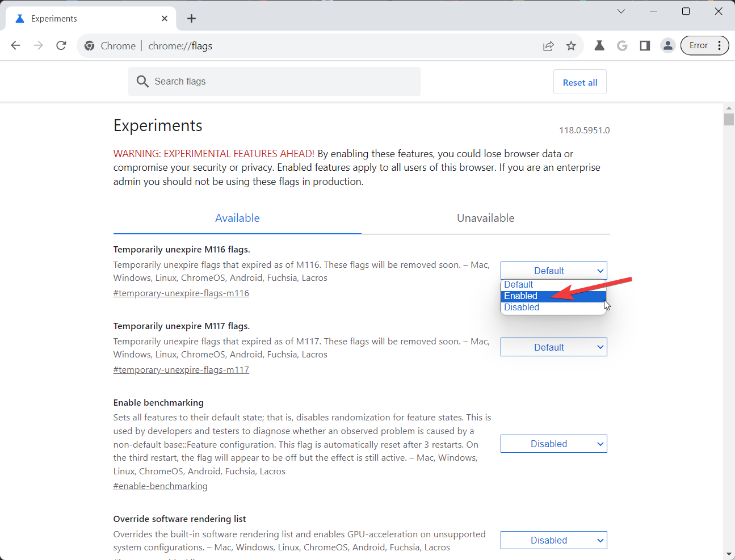Open the M117 flags Default dropdown
The height and width of the screenshot is (560, 735).
tap(554, 347)
